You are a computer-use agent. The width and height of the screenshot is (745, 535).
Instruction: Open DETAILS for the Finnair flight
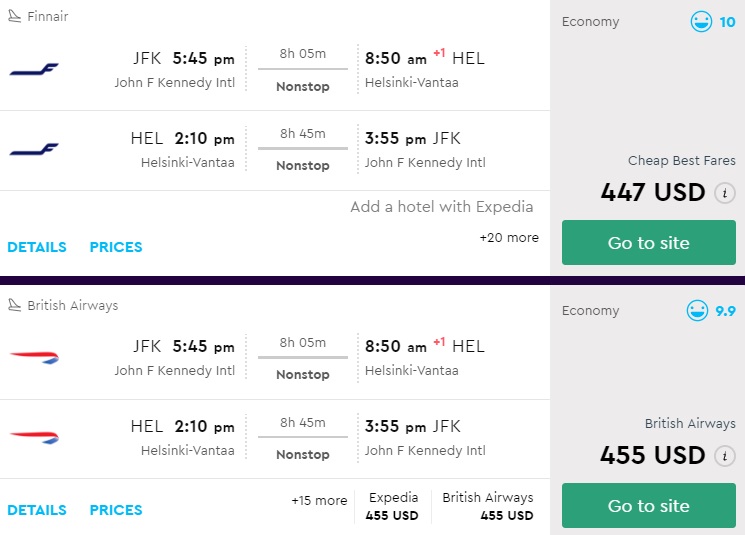click(x=37, y=247)
